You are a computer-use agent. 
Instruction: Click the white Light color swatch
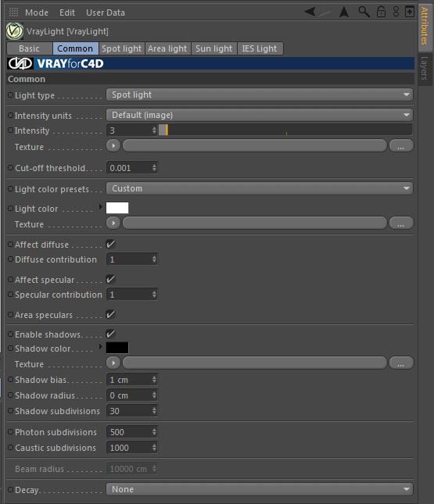coord(117,208)
